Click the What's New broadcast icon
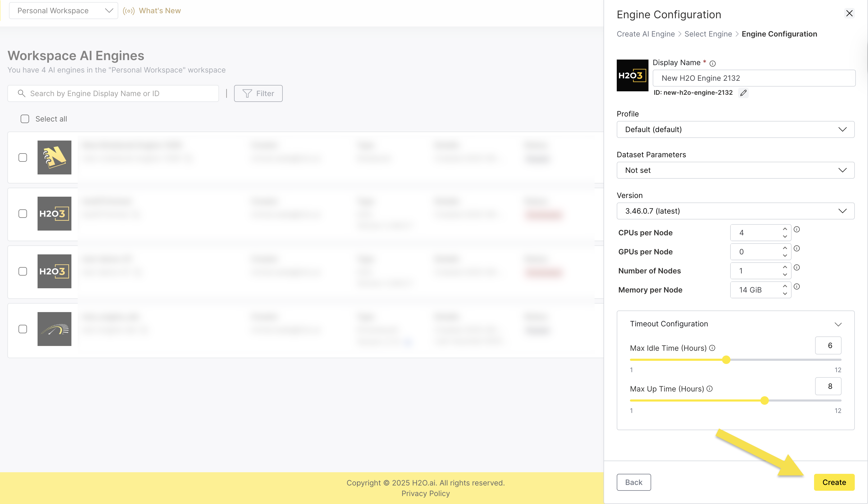 [129, 11]
